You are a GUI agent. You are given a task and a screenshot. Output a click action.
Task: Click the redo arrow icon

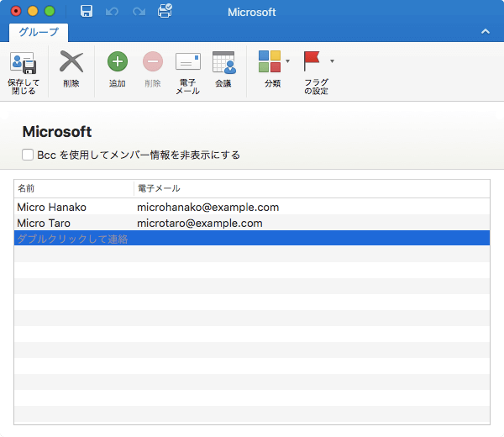point(139,12)
